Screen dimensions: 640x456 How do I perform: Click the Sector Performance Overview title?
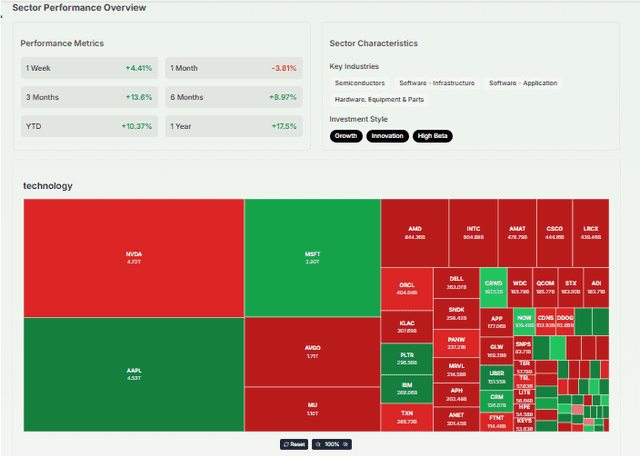point(79,8)
